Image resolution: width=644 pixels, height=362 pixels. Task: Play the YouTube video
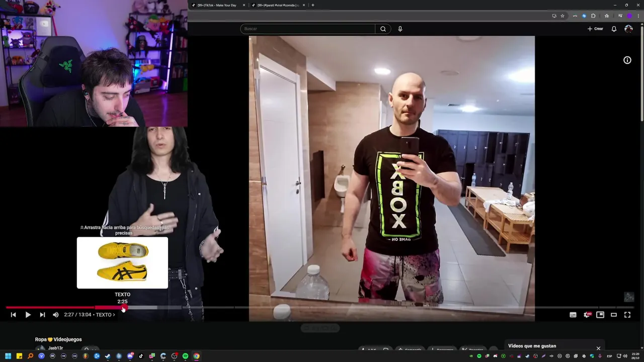point(28,315)
